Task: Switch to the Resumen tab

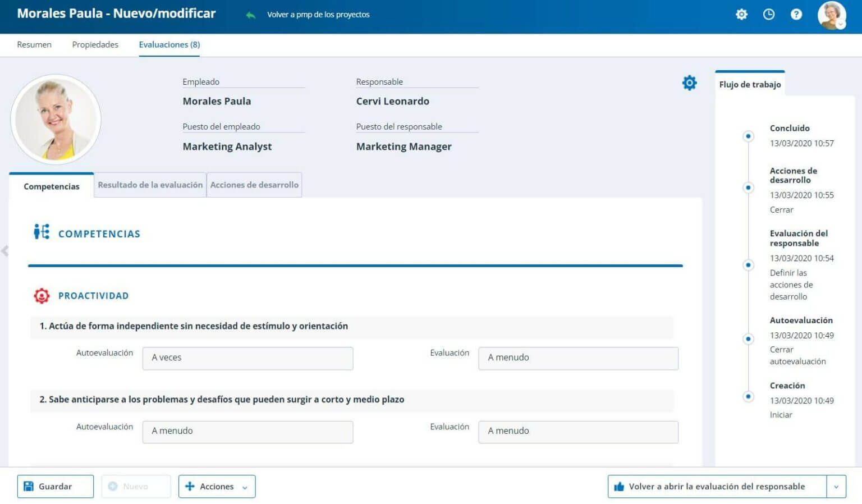Action: pos(34,44)
